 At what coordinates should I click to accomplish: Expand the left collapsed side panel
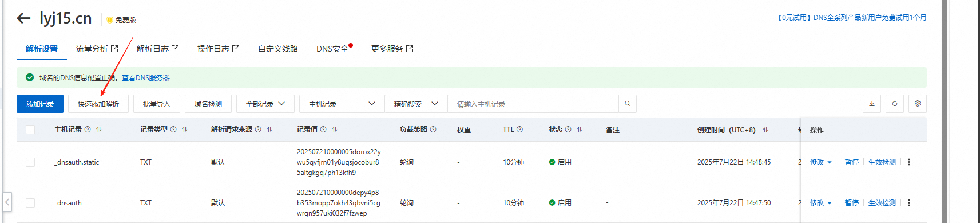pyautogui.click(x=7, y=202)
